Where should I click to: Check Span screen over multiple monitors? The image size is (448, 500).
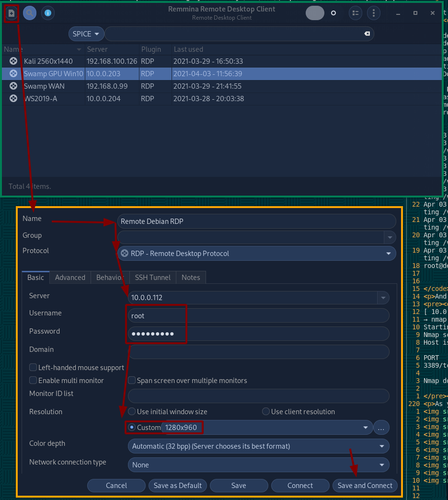[x=132, y=380]
